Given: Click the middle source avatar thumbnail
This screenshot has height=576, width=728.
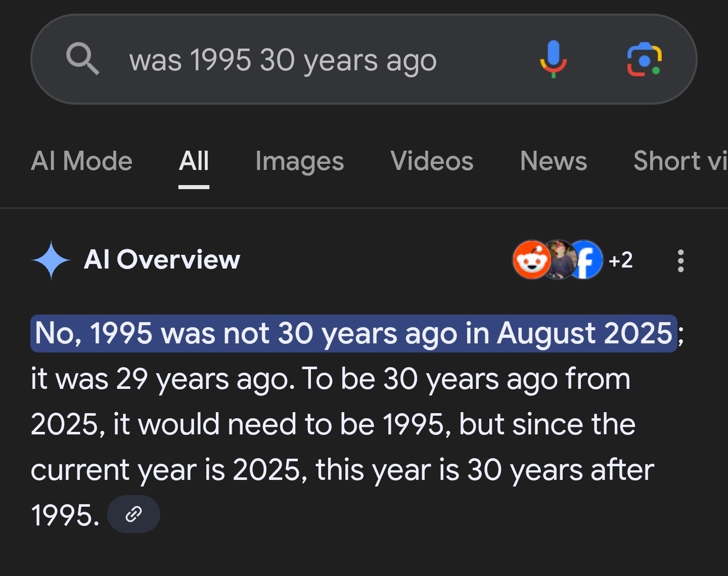Looking at the screenshot, I should coord(559,260).
